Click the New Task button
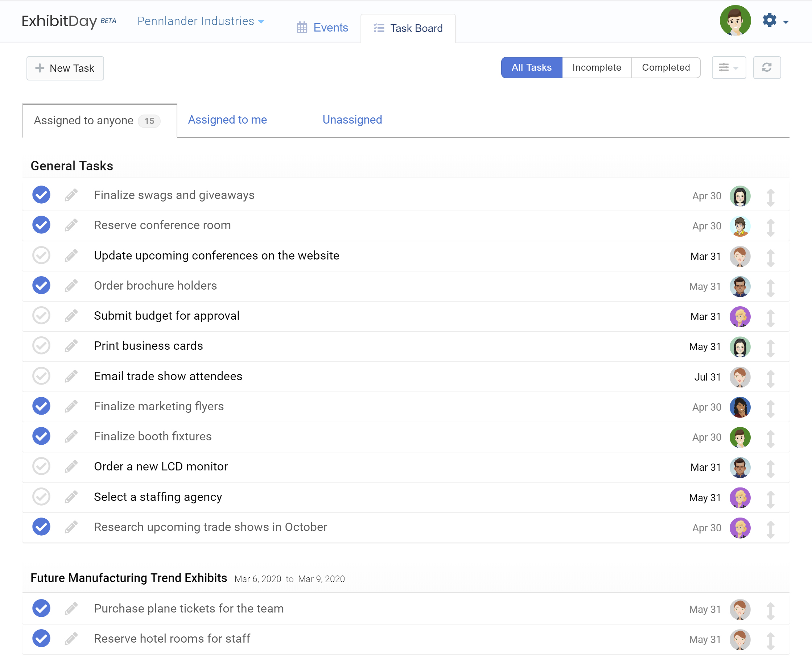 65,68
